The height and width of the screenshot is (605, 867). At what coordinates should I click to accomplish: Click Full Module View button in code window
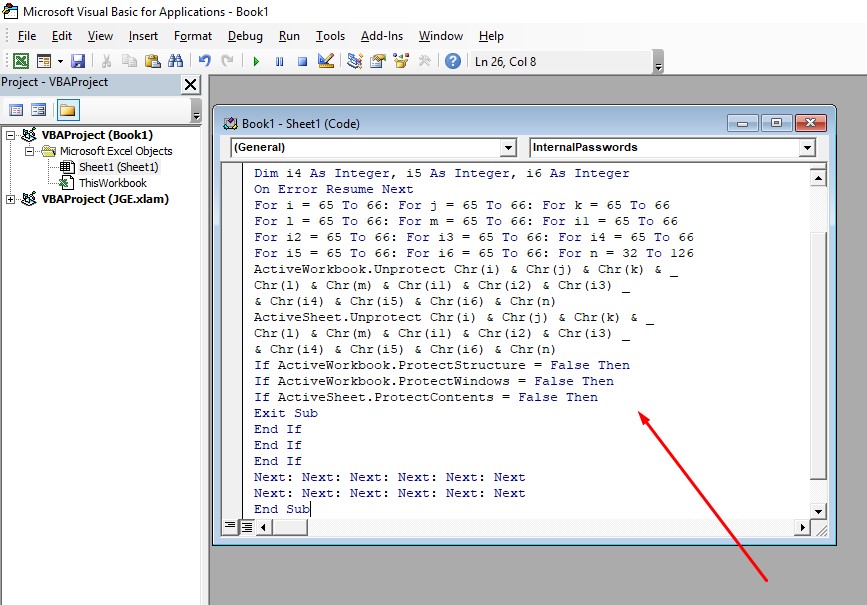pos(247,527)
